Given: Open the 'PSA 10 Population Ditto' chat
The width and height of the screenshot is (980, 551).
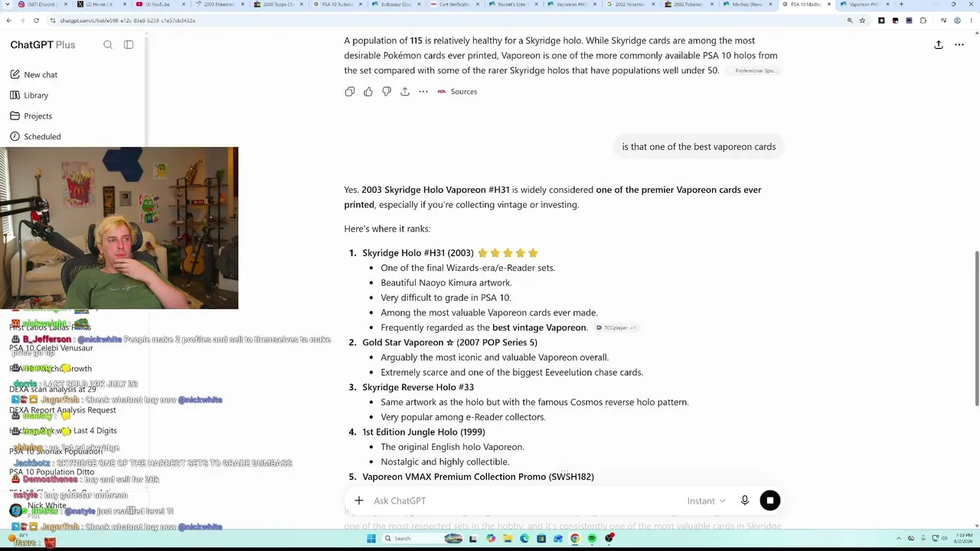Looking at the screenshot, I should click(x=51, y=472).
